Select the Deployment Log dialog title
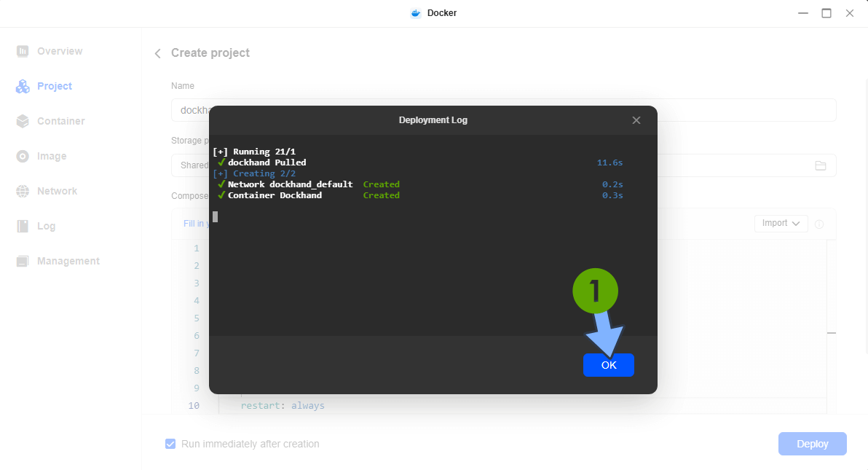 click(433, 120)
